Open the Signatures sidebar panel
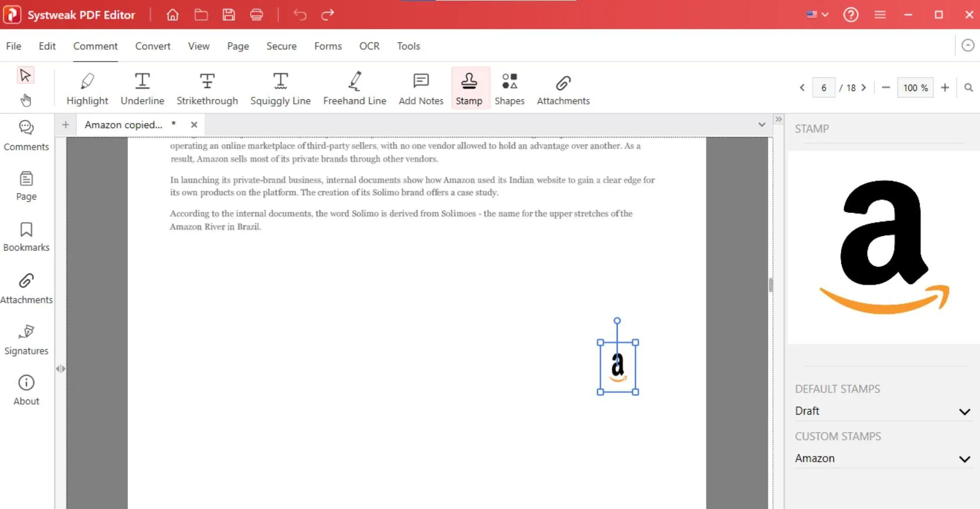This screenshot has width=980, height=509. [x=26, y=339]
